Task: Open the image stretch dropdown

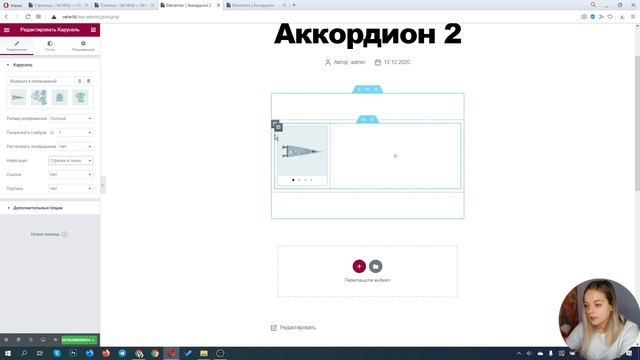Action: point(75,146)
